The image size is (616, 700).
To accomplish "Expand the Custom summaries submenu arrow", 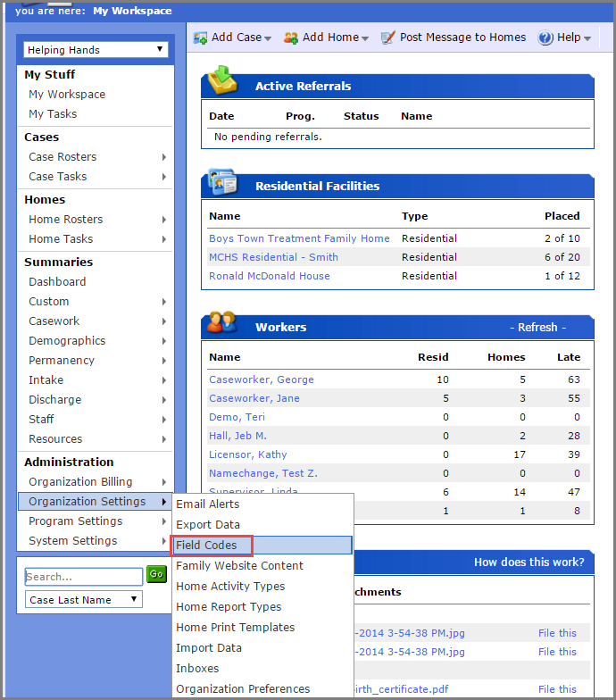I will point(164,302).
